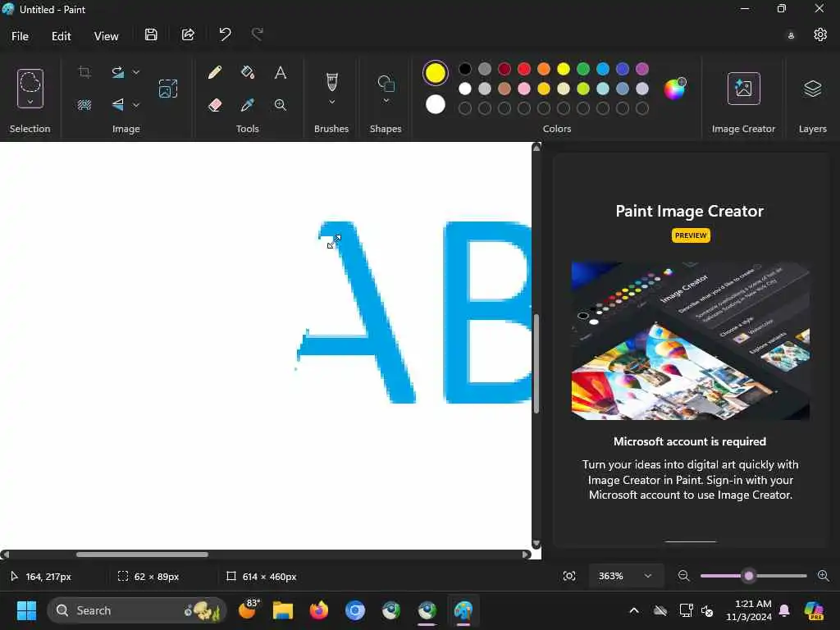Image resolution: width=840 pixels, height=630 pixels.
Task: Pick the black color swatch
Action: pos(465,69)
